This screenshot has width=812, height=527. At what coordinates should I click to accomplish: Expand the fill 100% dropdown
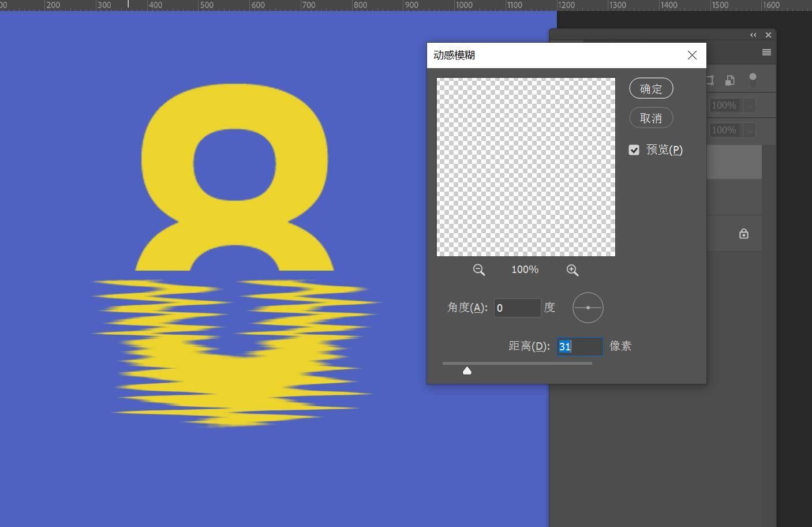[x=749, y=130]
